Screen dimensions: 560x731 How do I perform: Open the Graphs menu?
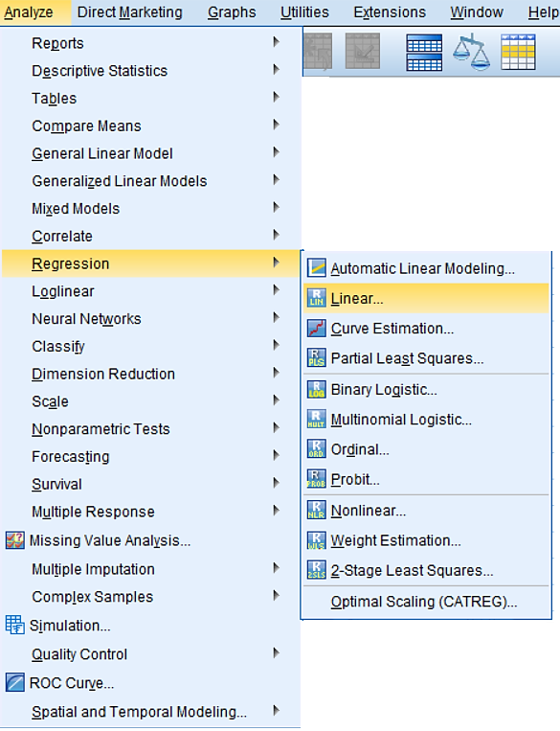232,12
